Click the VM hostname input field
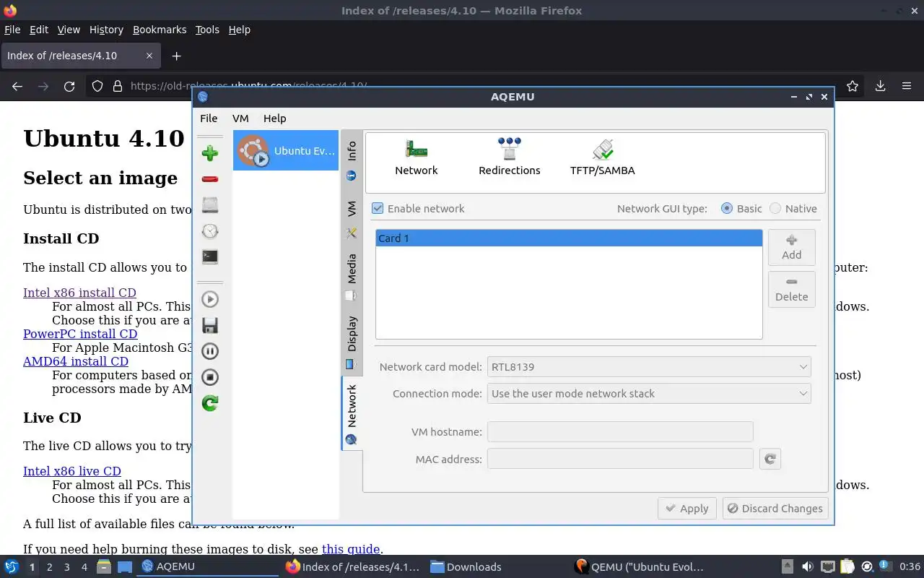924x578 pixels. pyautogui.click(x=620, y=431)
